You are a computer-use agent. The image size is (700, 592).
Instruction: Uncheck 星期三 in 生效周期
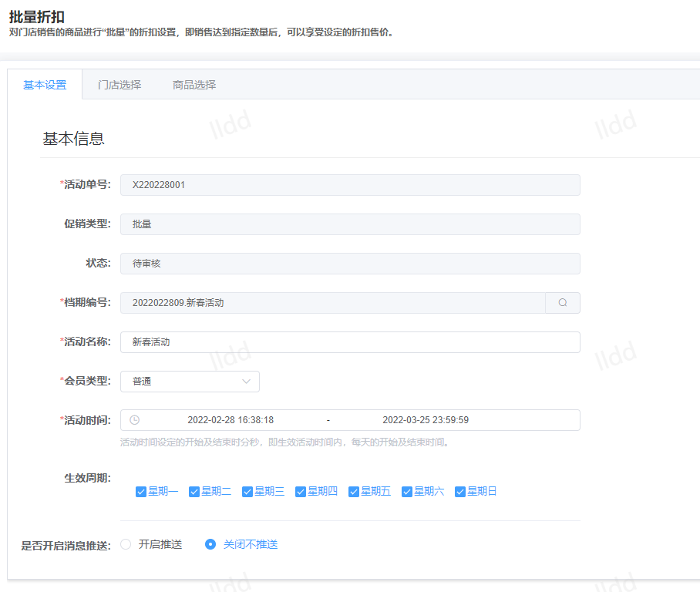click(x=247, y=492)
